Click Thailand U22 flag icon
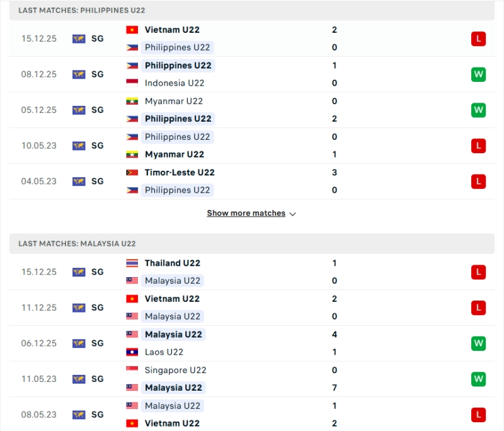Screen dimensions: 504x431 click(x=132, y=263)
